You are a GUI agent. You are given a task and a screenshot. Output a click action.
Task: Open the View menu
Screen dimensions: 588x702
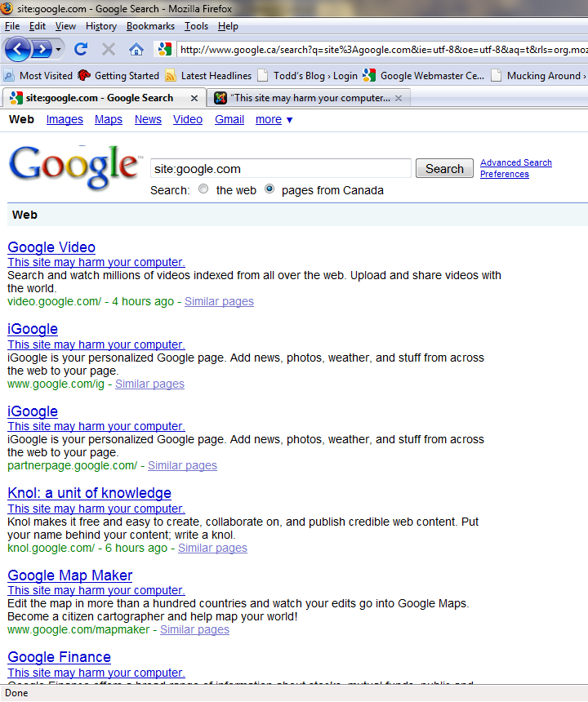[65, 26]
